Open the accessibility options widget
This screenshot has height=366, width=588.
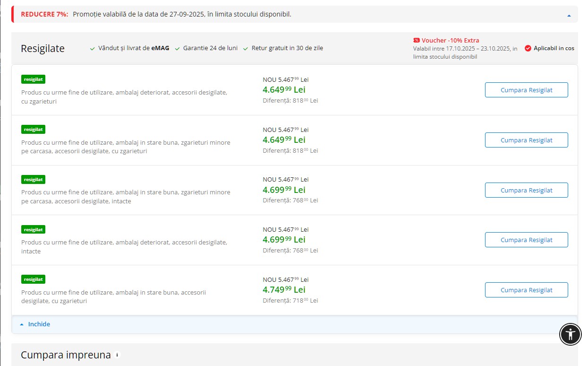pos(571,334)
